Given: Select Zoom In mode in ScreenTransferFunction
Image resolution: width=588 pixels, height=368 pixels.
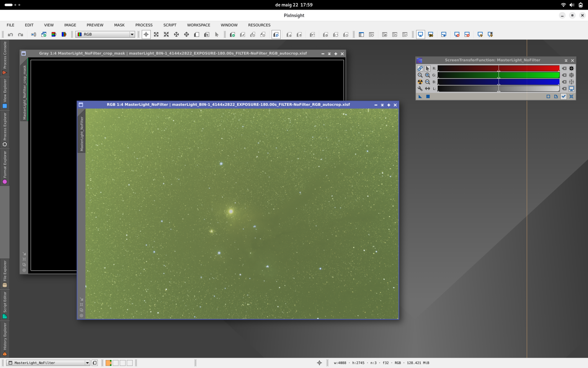Looking at the screenshot, I should [427, 75].
